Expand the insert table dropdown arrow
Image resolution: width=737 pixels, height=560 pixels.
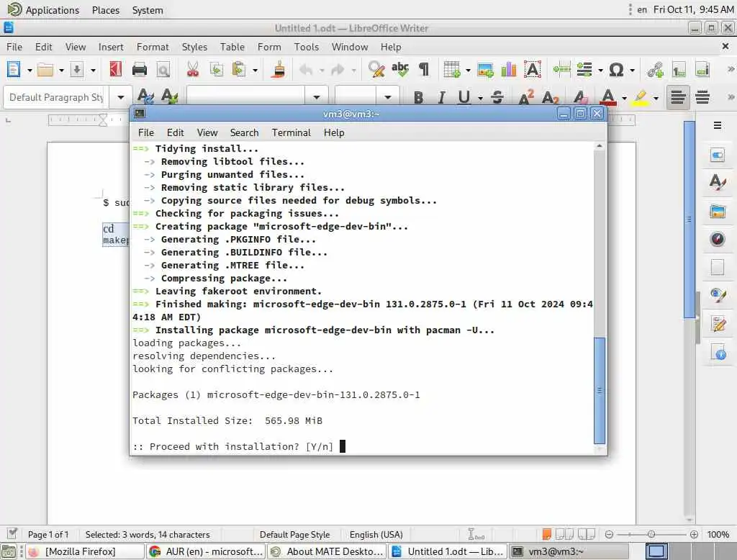coord(468,70)
